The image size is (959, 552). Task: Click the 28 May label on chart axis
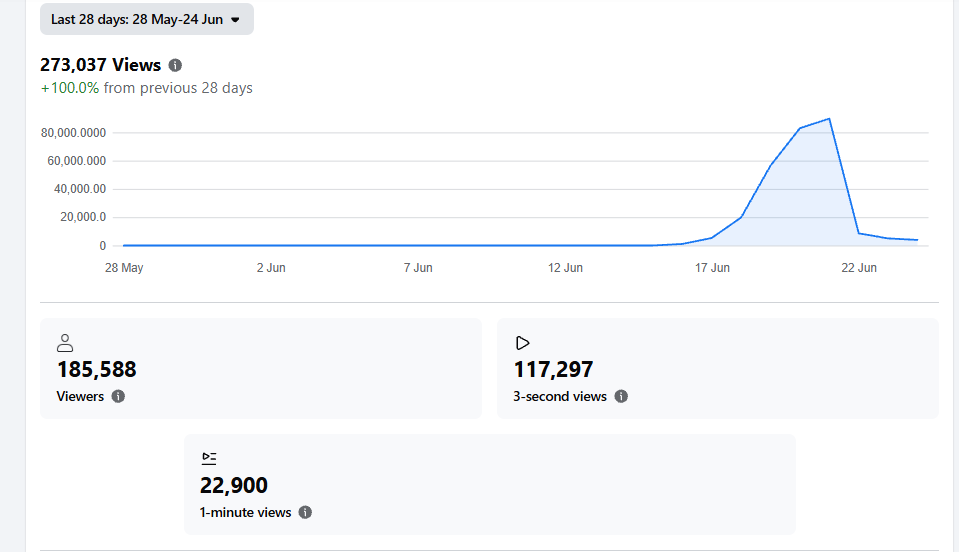pos(124,268)
